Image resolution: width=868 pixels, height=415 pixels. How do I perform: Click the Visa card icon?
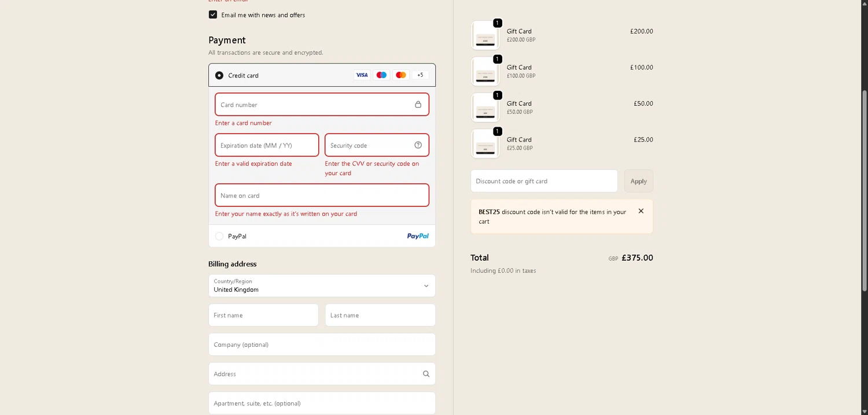click(362, 75)
